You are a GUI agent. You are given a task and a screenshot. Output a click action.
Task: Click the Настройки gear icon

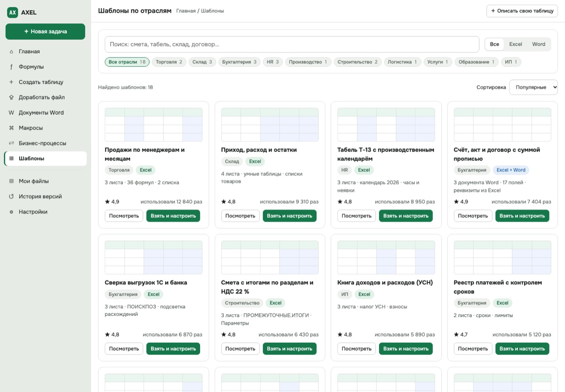(11, 212)
